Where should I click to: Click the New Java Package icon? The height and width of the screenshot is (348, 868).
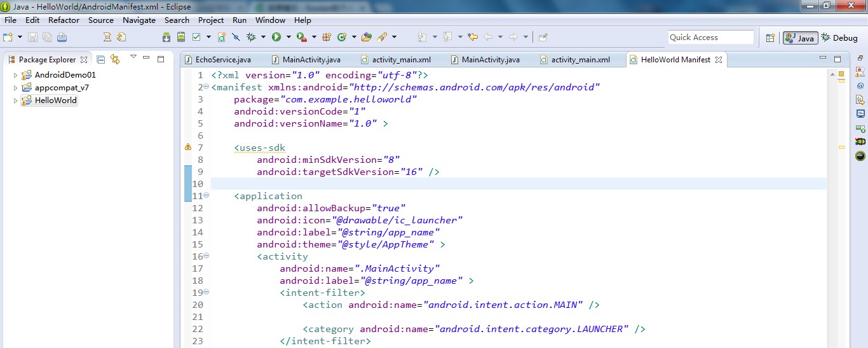(327, 38)
